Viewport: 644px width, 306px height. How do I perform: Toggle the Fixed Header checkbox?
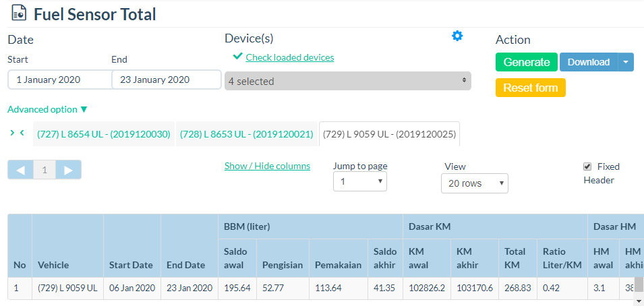tap(587, 166)
